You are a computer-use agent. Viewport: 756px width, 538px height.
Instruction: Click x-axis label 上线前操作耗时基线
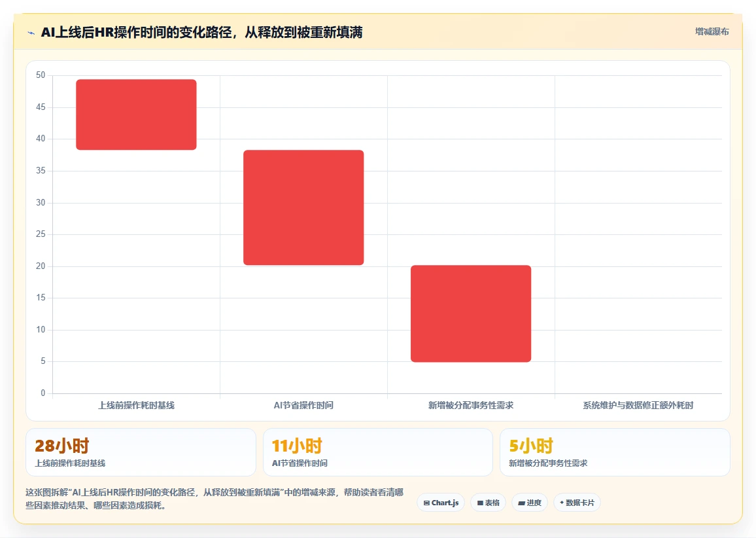point(137,405)
